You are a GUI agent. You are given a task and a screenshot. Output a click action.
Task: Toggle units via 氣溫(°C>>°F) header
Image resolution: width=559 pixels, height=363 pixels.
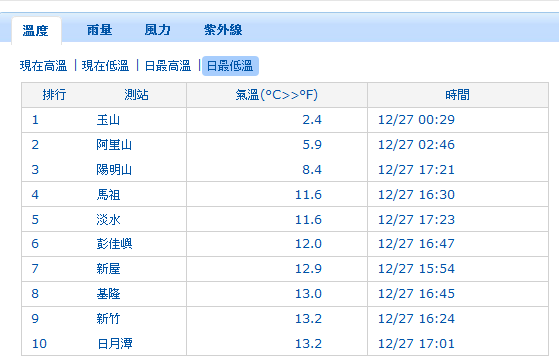coord(277,95)
